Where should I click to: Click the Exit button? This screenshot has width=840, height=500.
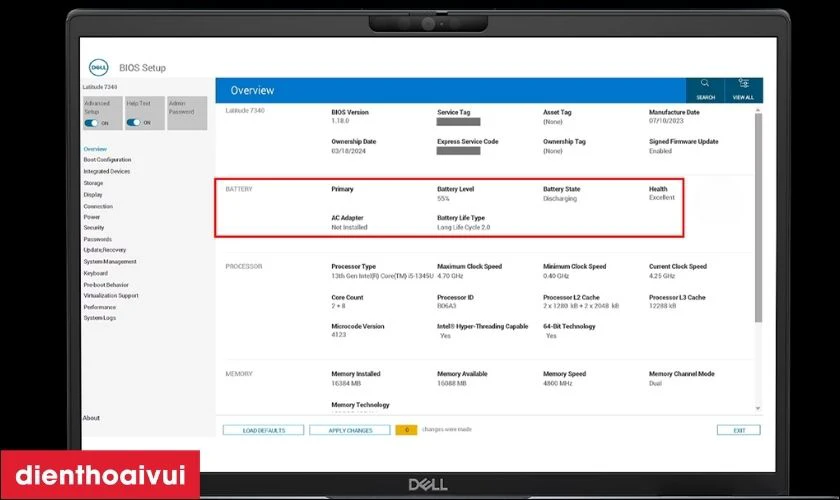tap(738, 430)
